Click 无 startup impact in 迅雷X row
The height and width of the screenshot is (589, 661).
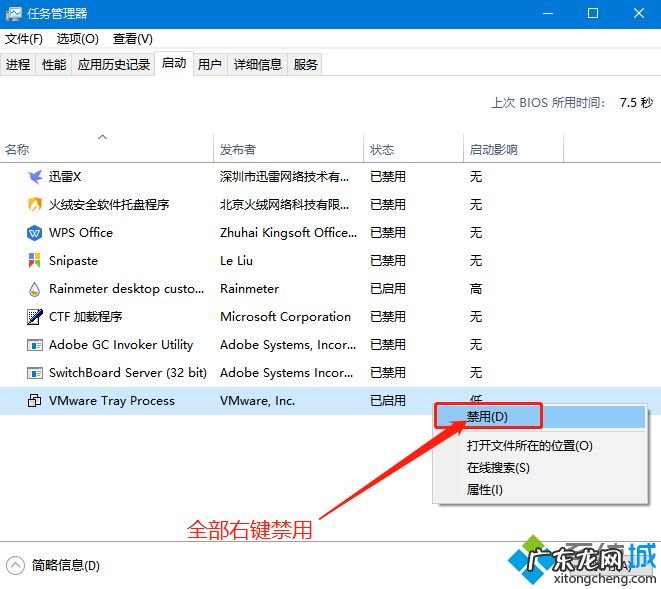[x=476, y=177]
